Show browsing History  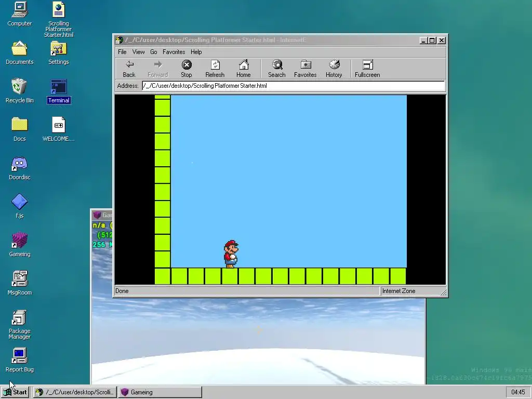(x=334, y=69)
